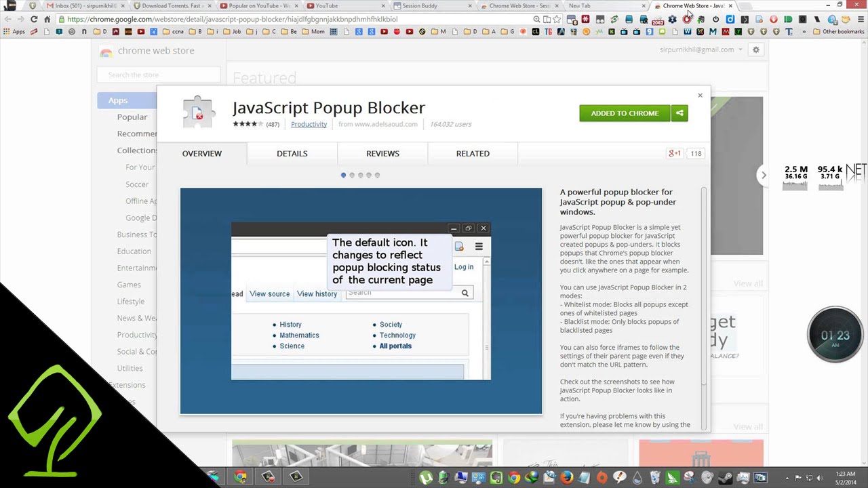This screenshot has width=868, height=488.
Task: Open the Popular sidebar category
Action: pos(132,117)
